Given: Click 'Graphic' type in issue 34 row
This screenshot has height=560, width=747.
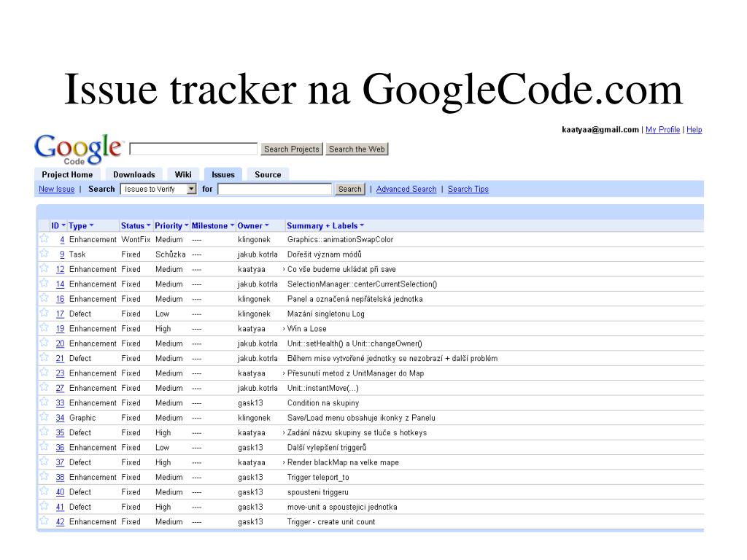Looking at the screenshot, I should [82, 418].
